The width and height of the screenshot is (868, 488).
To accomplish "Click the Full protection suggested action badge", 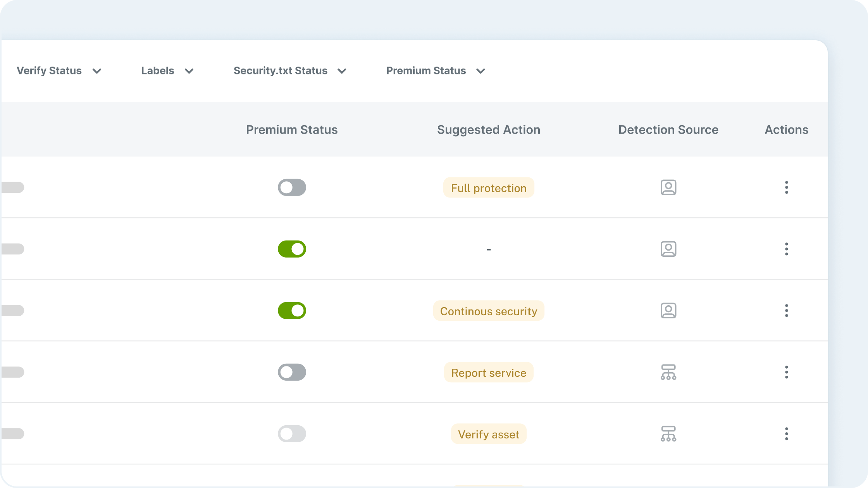I will pyautogui.click(x=488, y=188).
